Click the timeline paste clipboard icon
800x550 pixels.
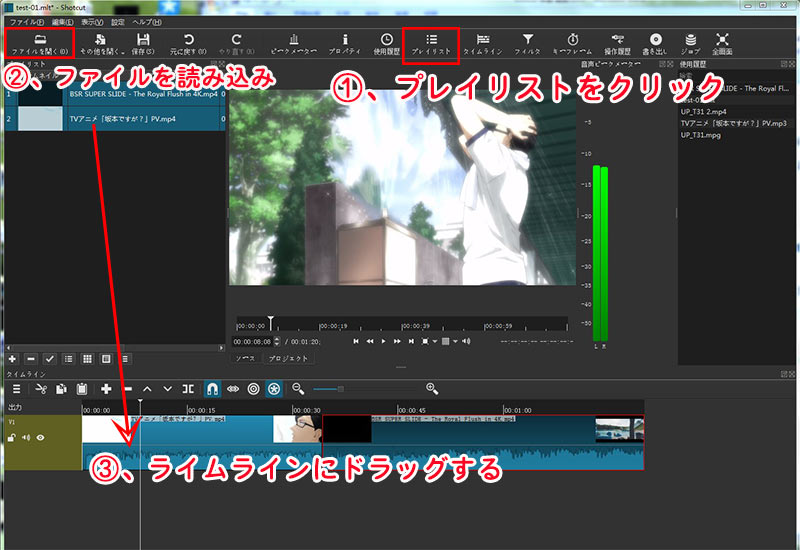click(81, 389)
